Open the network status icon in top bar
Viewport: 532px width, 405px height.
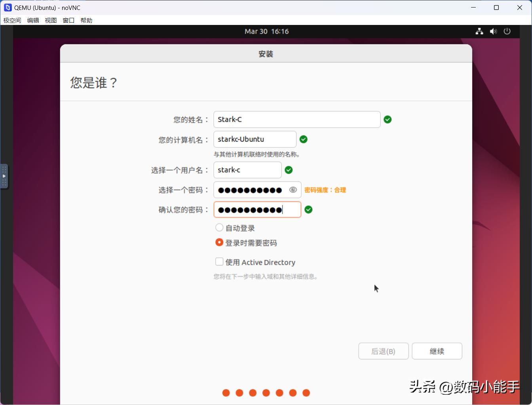479,31
